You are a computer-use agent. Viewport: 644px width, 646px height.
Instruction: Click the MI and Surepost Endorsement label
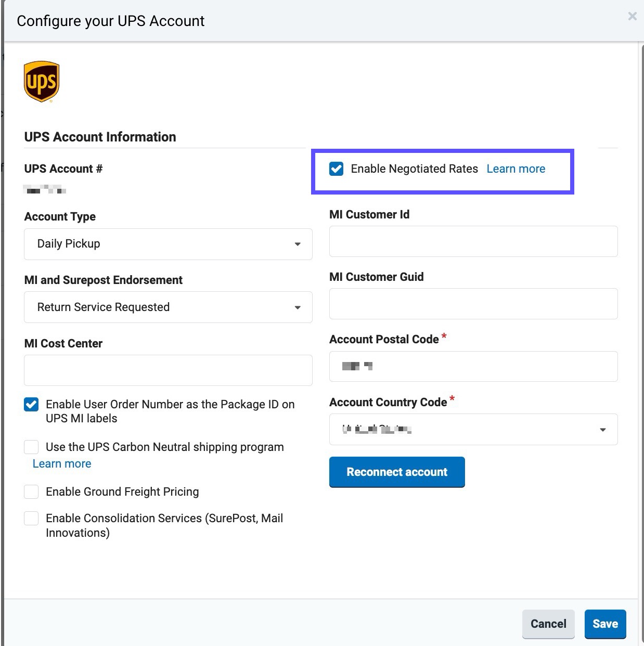[104, 280]
